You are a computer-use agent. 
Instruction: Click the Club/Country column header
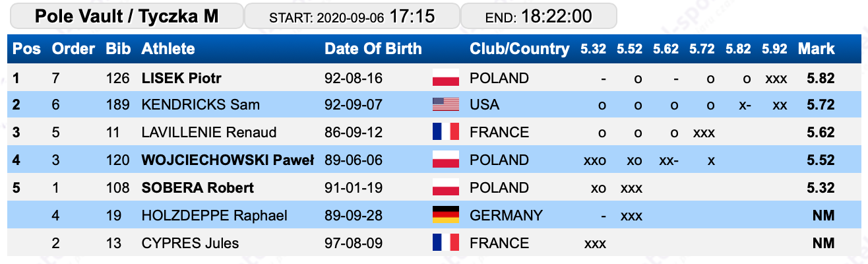click(519, 49)
